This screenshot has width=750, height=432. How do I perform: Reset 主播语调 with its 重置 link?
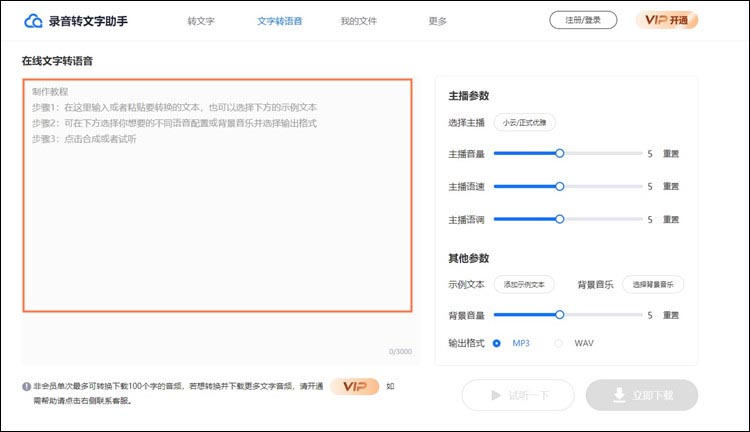click(671, 219)
